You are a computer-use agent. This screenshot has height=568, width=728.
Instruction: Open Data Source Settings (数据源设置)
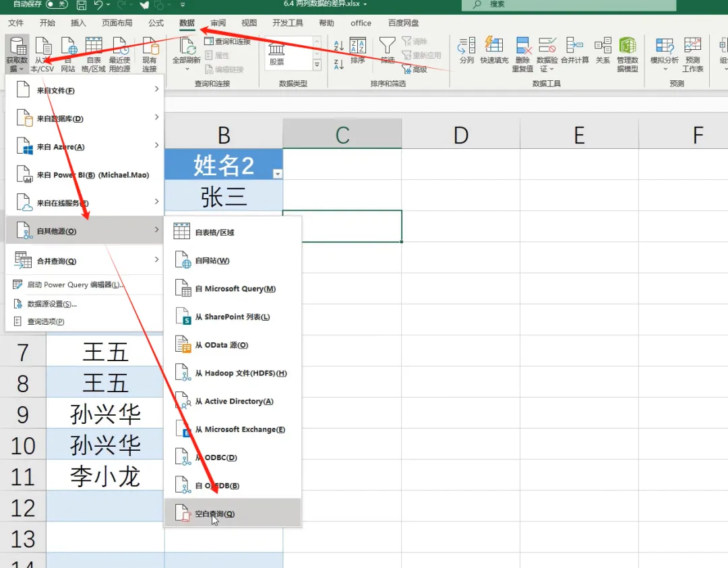pos(84,304)
